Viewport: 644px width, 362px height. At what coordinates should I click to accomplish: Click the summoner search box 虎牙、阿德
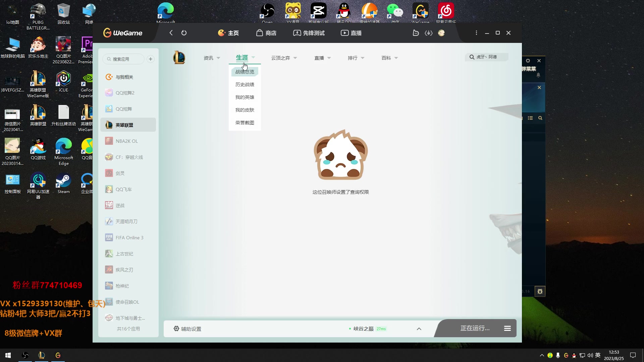point(487,57)
